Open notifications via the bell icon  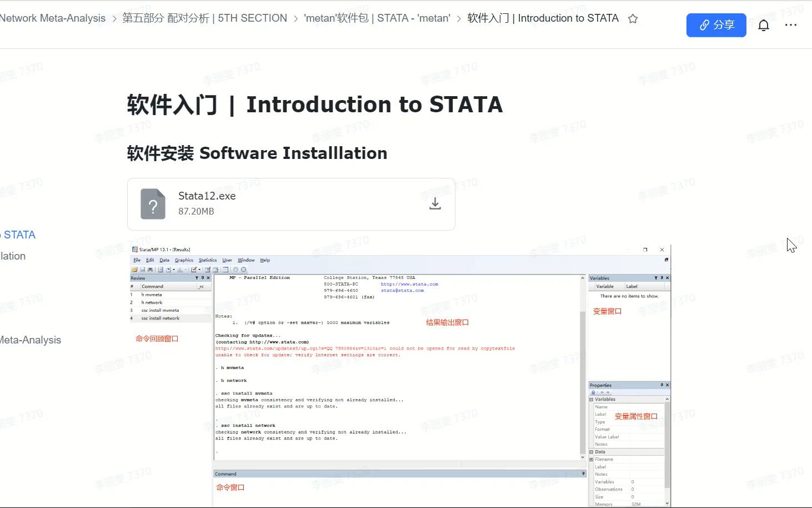click(764, 25)
